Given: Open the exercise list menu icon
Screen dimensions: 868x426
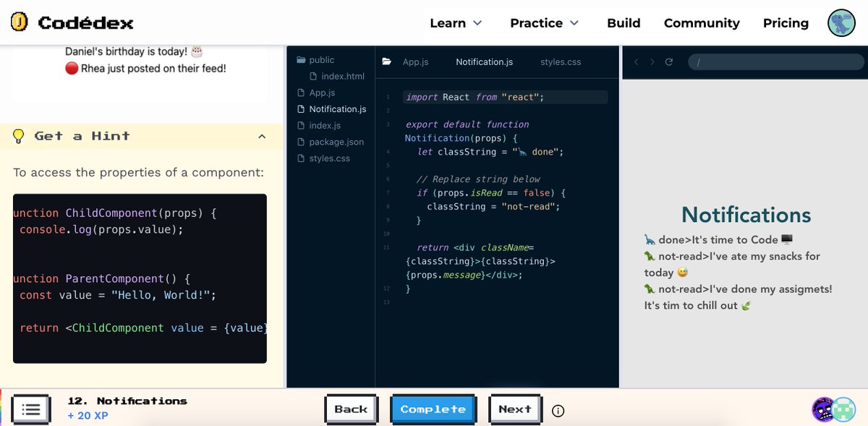Looking at the screenshot, I should click(30, 409).
